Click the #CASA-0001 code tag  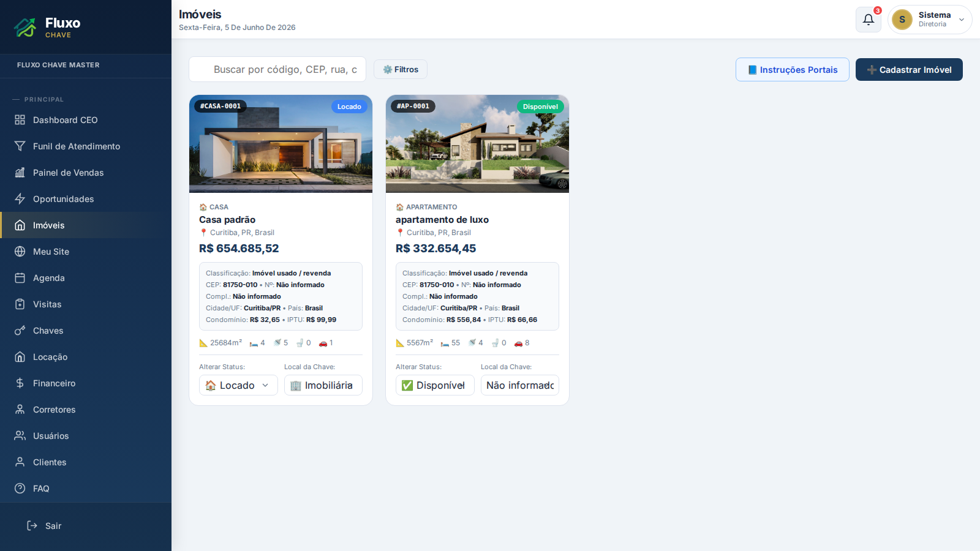click(x=221, y=106)
